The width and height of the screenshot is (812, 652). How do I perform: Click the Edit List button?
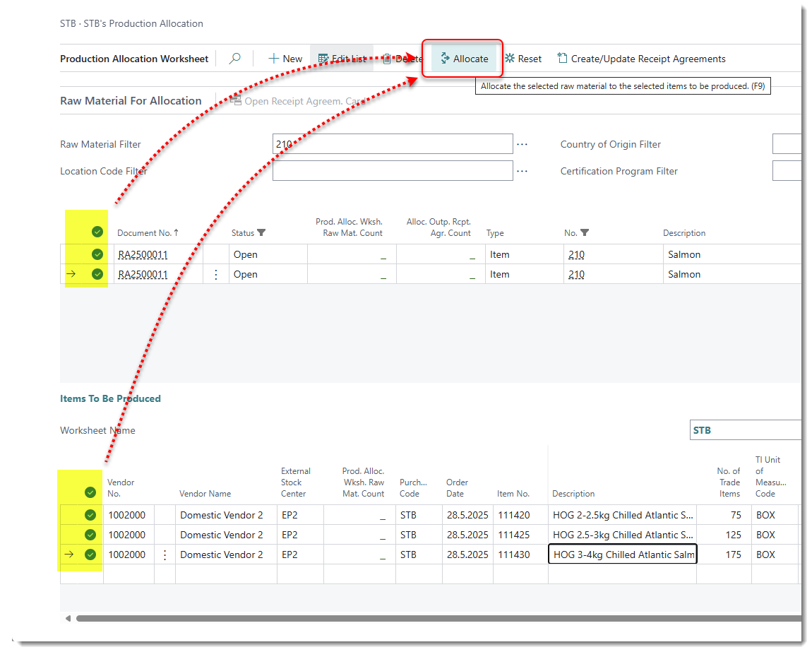[342, 59]
